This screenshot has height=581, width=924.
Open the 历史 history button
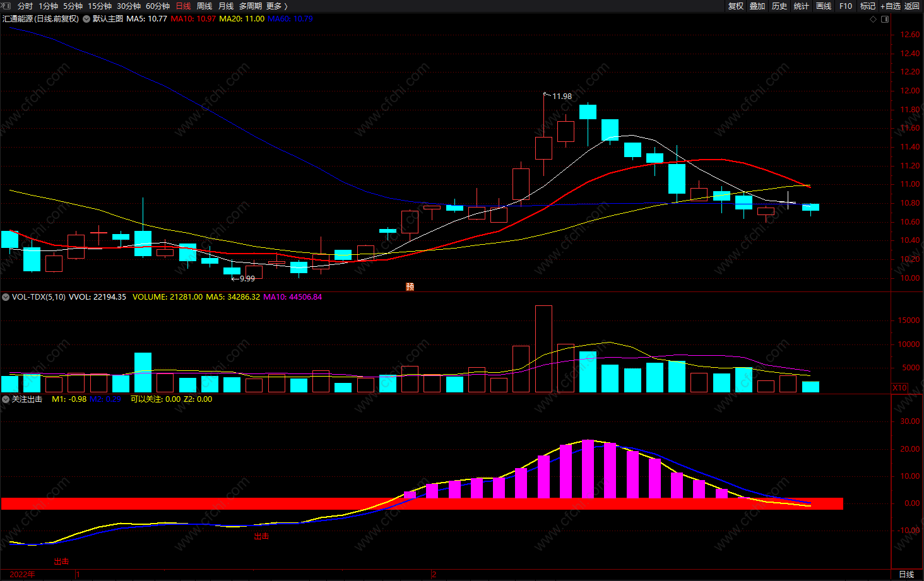click(779, 6)
